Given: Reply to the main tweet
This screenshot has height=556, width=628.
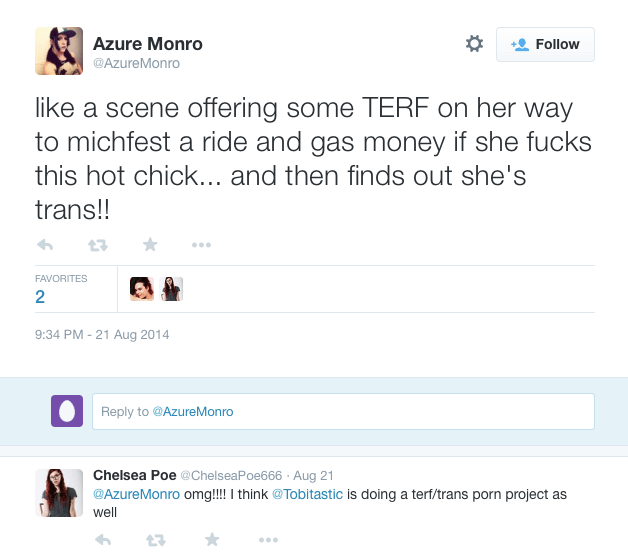Looking at the screenshot, I should point(45,244).
